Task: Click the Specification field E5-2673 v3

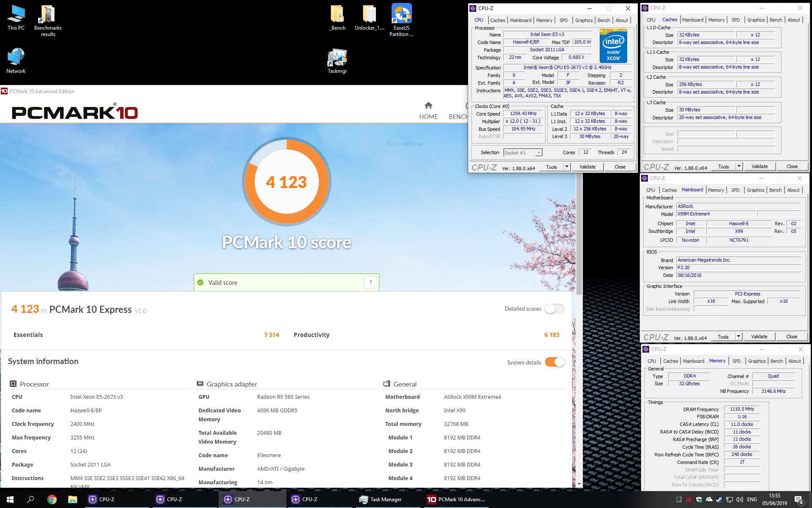Action: pyautogui.click(x=567, y=68)
